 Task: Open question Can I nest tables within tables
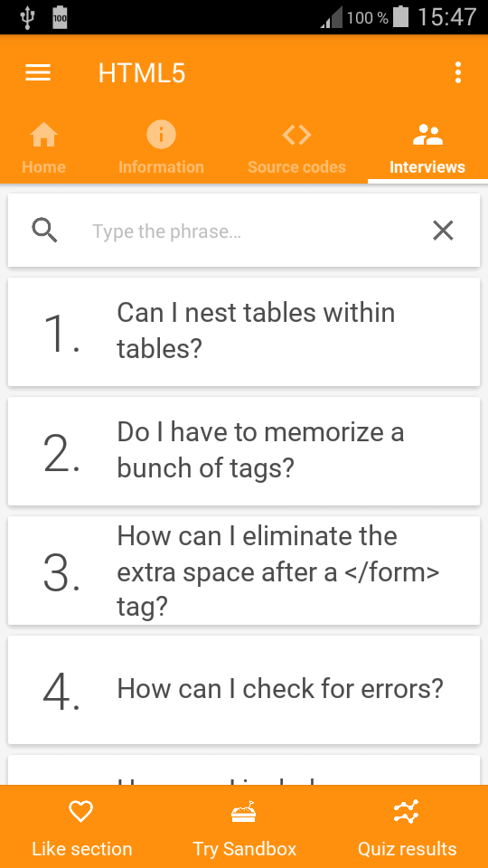click(243, 332)
